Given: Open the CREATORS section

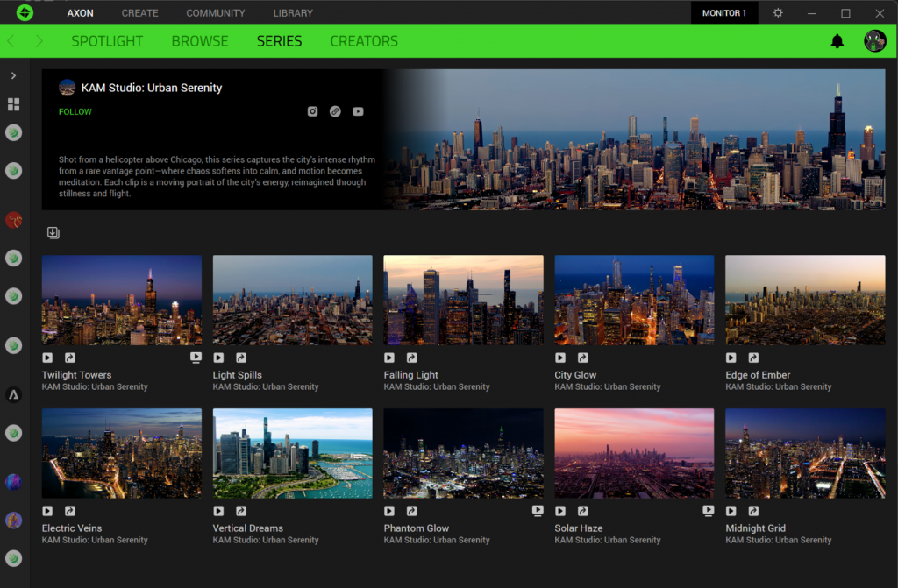Looking at the screenshot, I should click(364, 41).
